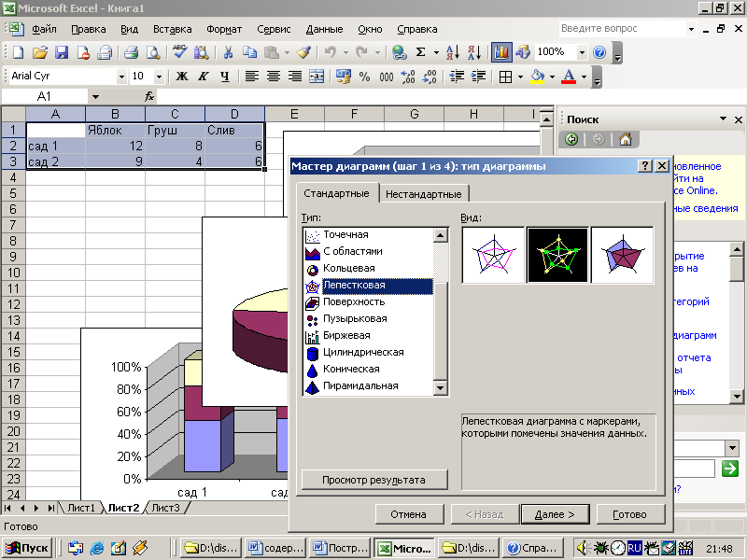The width and height of the screenshot is (747, 560).
Task: Undo the last action
Action: click(x=331, y=52)
